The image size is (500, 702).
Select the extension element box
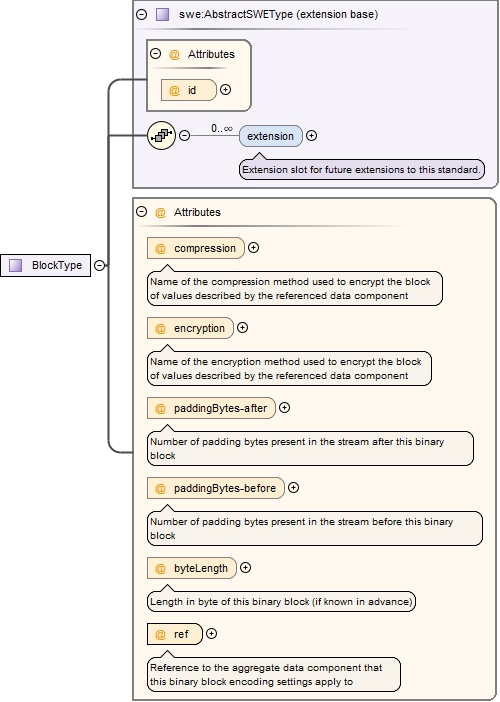271,136
